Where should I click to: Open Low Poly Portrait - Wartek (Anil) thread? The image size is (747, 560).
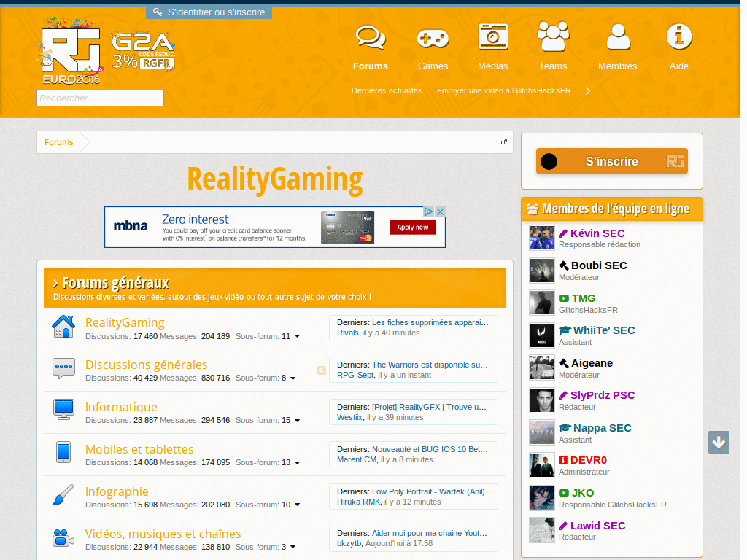[x=428, y=491]
